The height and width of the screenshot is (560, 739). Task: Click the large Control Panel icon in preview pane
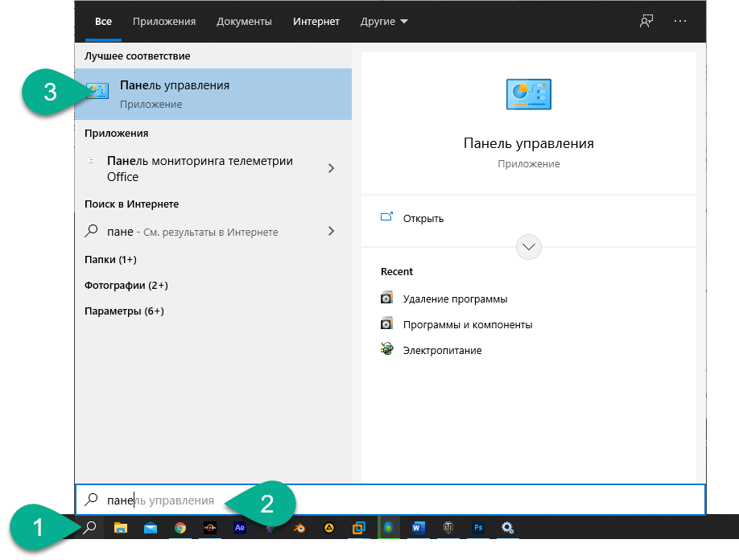tap(529, 94)
